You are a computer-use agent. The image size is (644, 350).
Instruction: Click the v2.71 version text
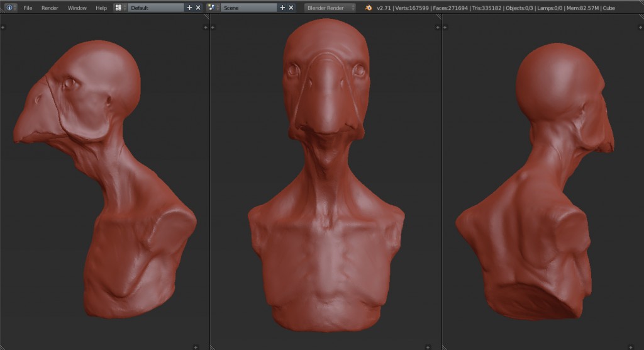coord(384,8)
